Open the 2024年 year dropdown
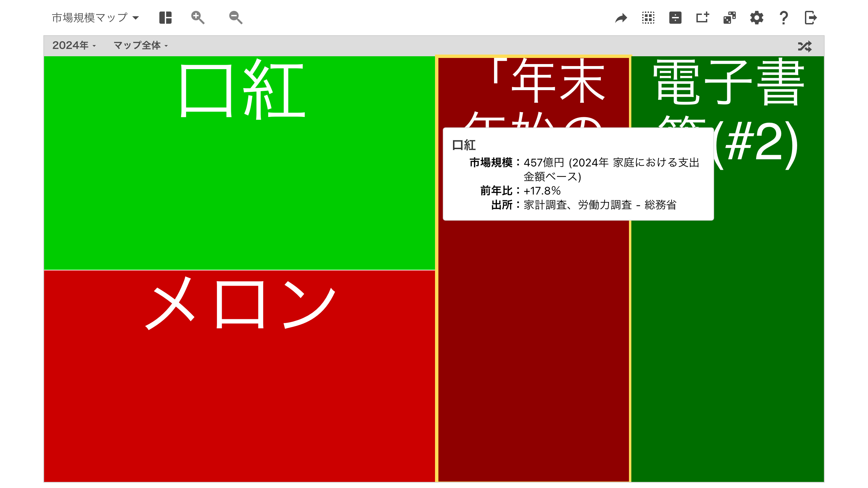This screenshot has height=488, width=868. [x=74, y=45]
